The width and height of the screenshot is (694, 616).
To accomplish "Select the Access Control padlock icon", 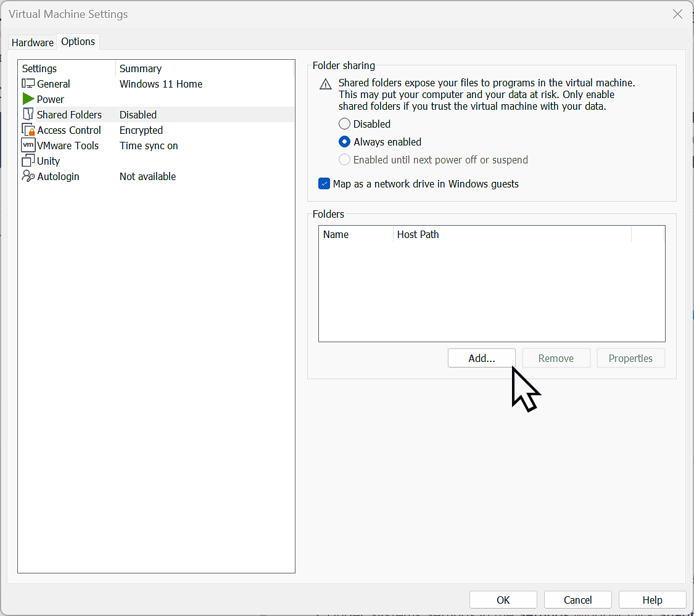I will coord(28,129).
